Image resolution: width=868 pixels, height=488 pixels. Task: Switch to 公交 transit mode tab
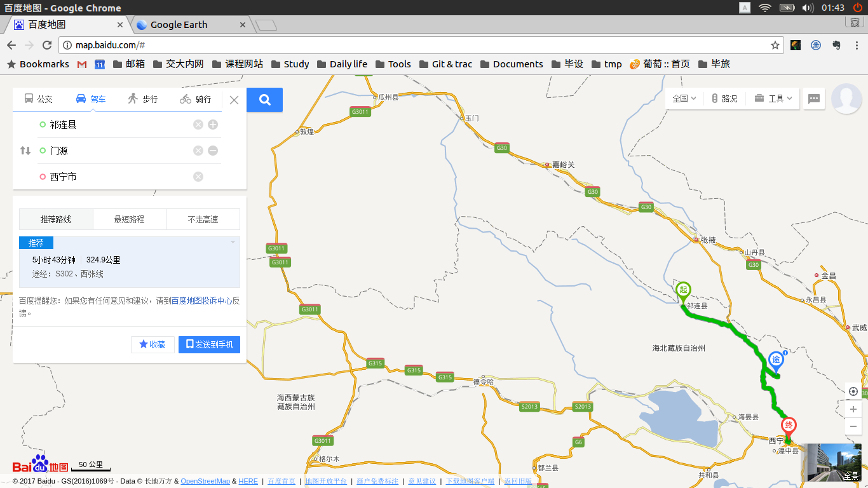coord(39,99)
